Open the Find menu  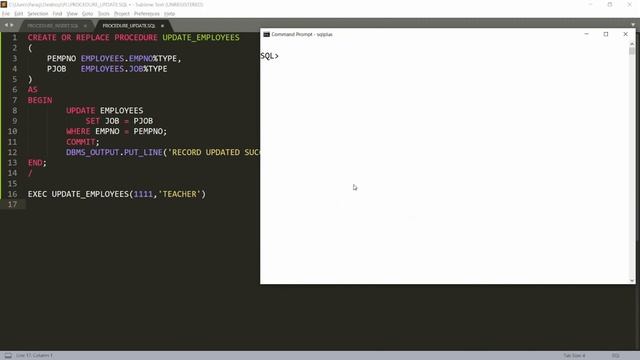coord(57,13)
